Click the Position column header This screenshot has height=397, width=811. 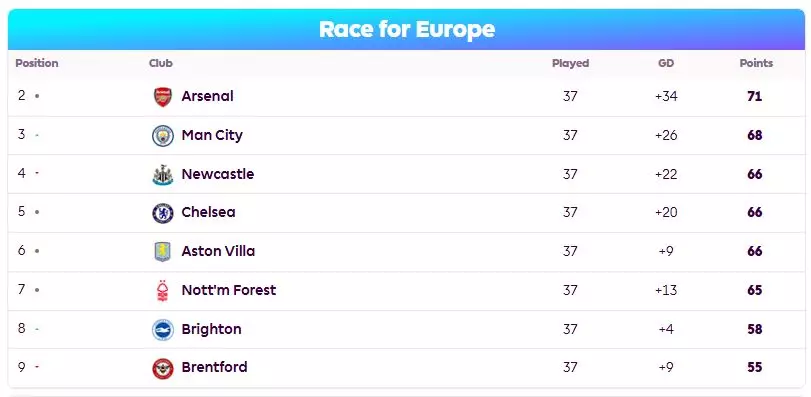tap(37, 63)
